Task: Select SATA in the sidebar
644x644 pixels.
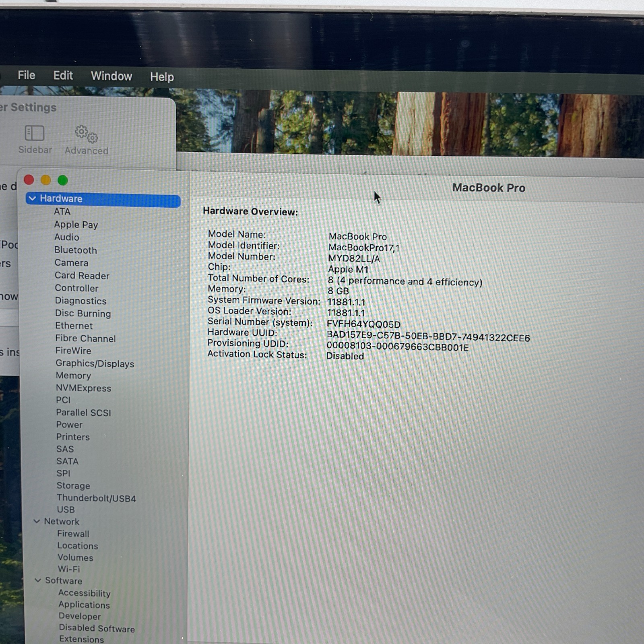Action: coord(67,461)
